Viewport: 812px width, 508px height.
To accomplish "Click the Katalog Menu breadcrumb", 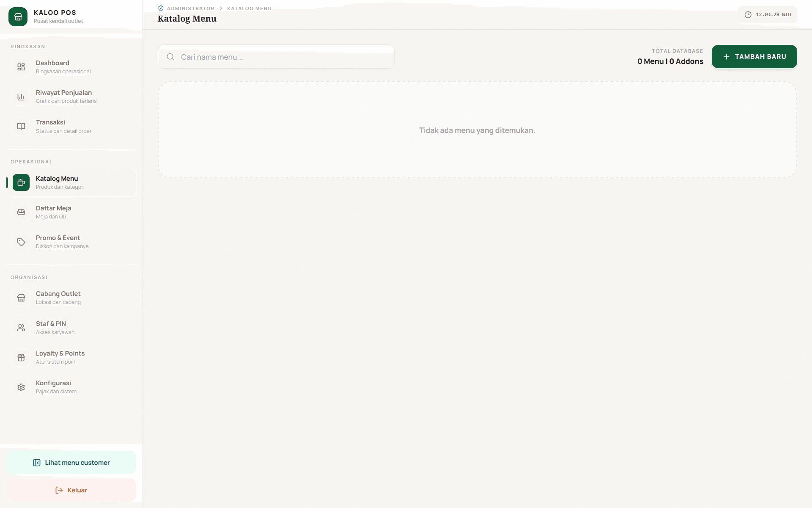I will point(249,8).
